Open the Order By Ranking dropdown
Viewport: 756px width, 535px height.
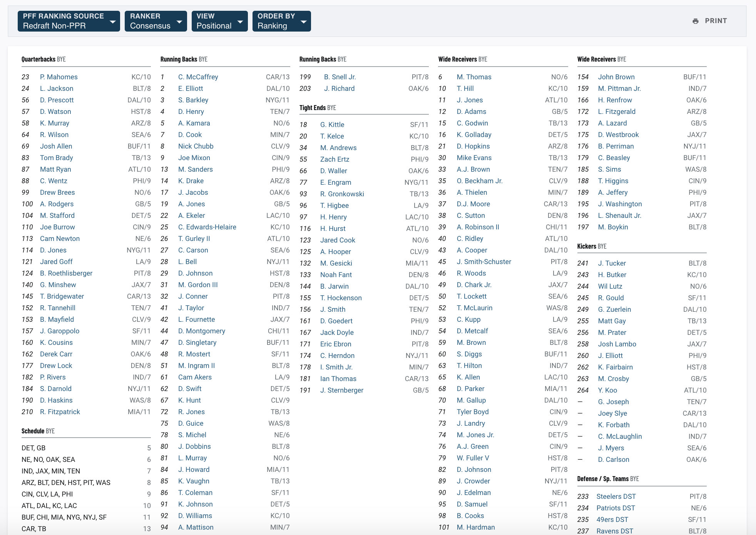click(282, 21)
